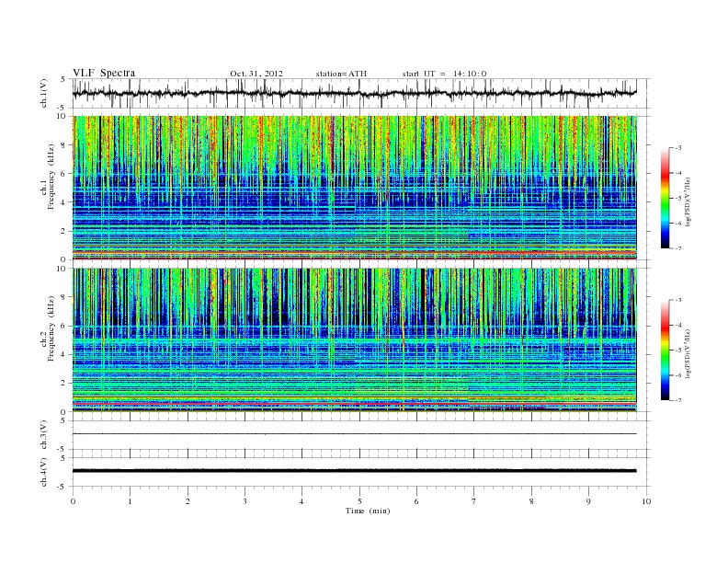The width and height of the screenshot is (728, 563).
Task: Click the 'VLF Spectra' title text
Action: [104, 73]
